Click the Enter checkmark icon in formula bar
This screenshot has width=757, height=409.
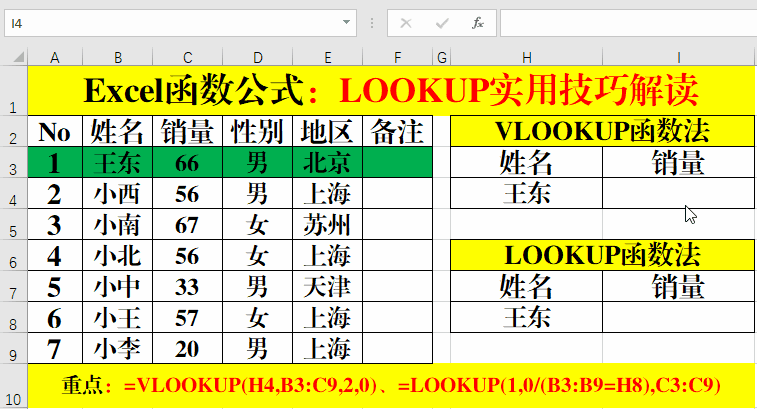[442, 23]
